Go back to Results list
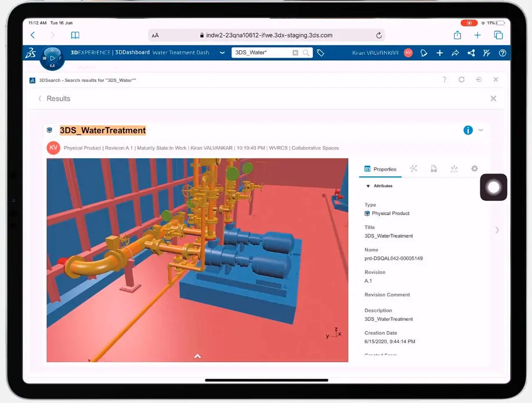Screen dimensions: 532x403 [40, 99]
